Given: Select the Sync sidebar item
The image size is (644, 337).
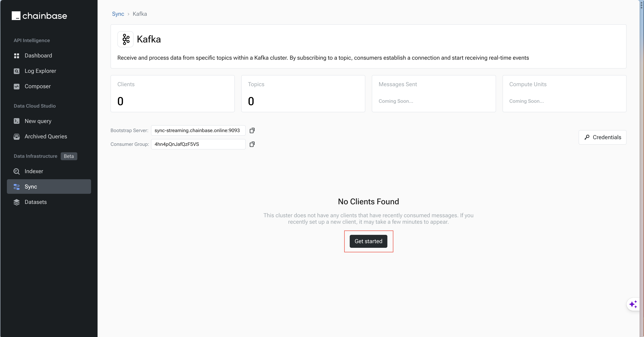Looking at the screenshot, I should [49, 187].
